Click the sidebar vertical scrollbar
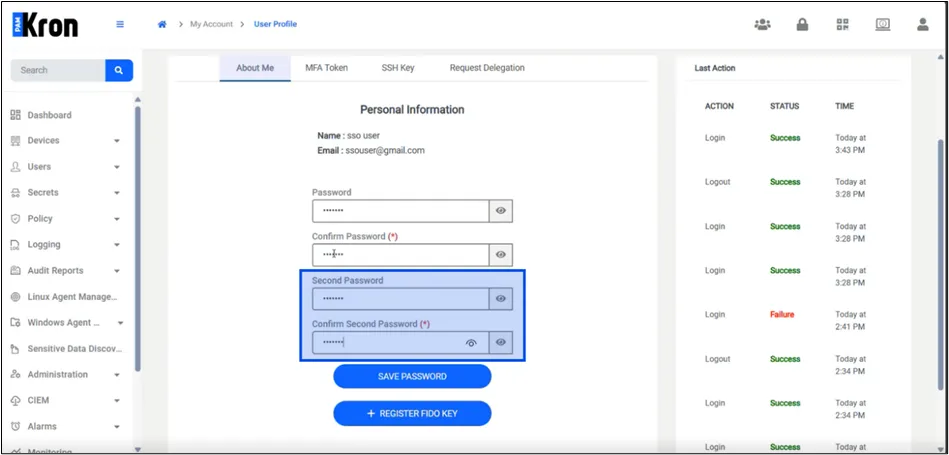This screenshot has width=949, height=455. 137,239
